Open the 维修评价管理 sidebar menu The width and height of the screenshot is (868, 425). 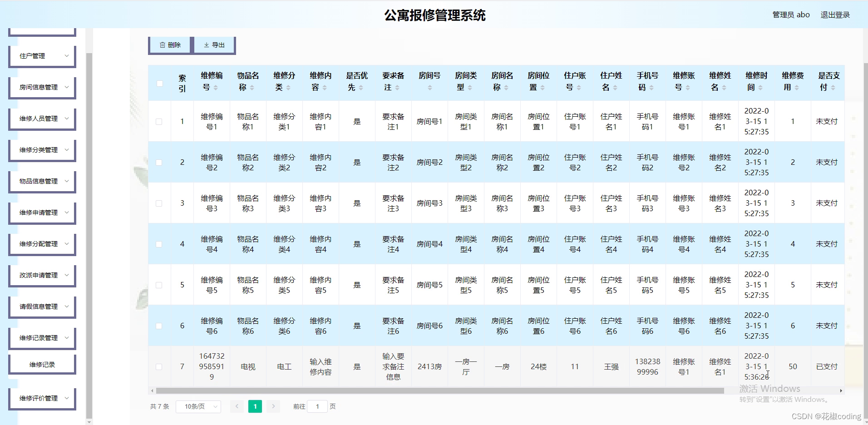42,398
